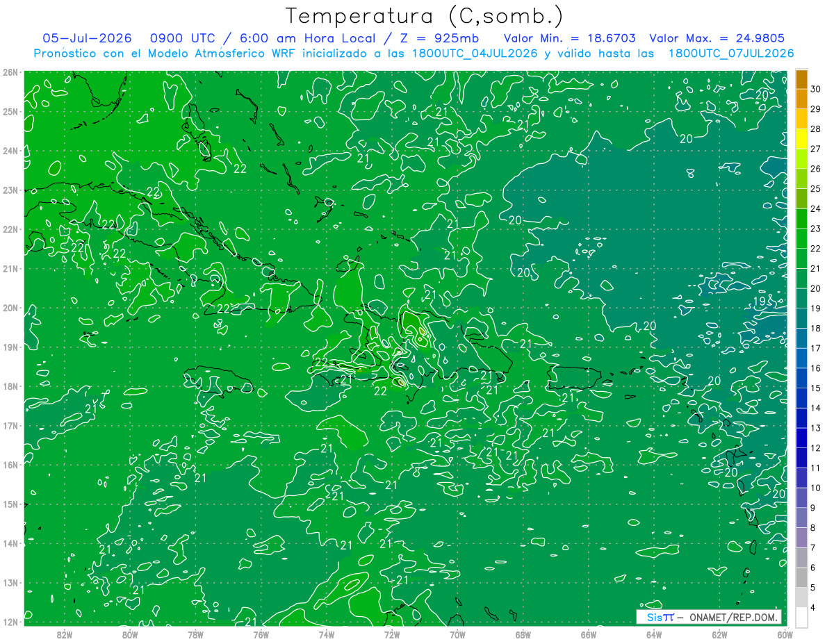Click the colorbar scale label "10"
Image resolution: width=834 pixels, height=644 pixels.
(x=816, y=488)
